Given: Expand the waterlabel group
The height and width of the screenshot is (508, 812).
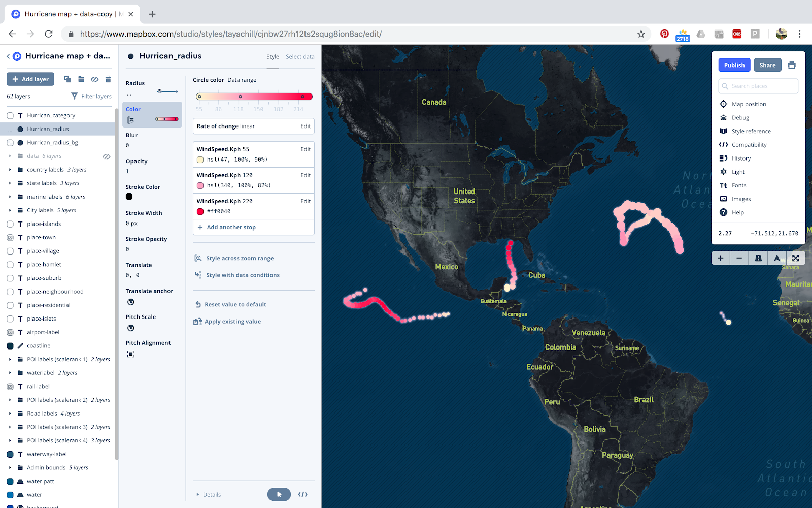Looking at the screenshot, I should (x=10, y=373).
